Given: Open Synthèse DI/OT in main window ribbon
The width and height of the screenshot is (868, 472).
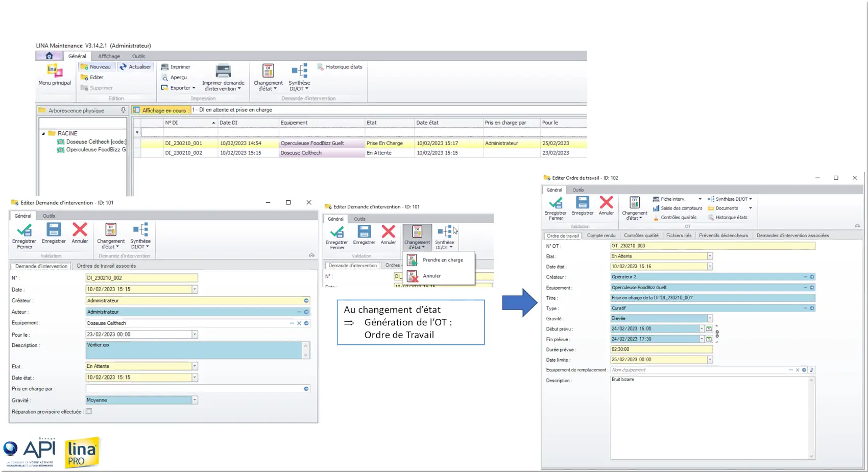Looking at the screenshot, I should click(299, 78).
